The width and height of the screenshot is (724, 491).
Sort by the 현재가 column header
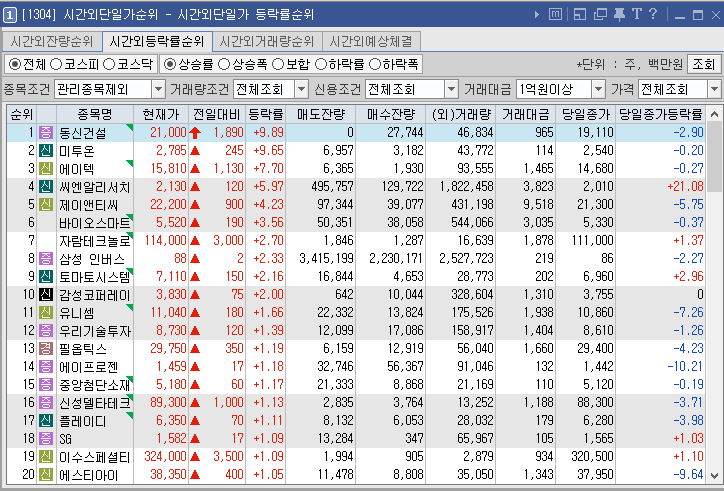pos(161,114)
